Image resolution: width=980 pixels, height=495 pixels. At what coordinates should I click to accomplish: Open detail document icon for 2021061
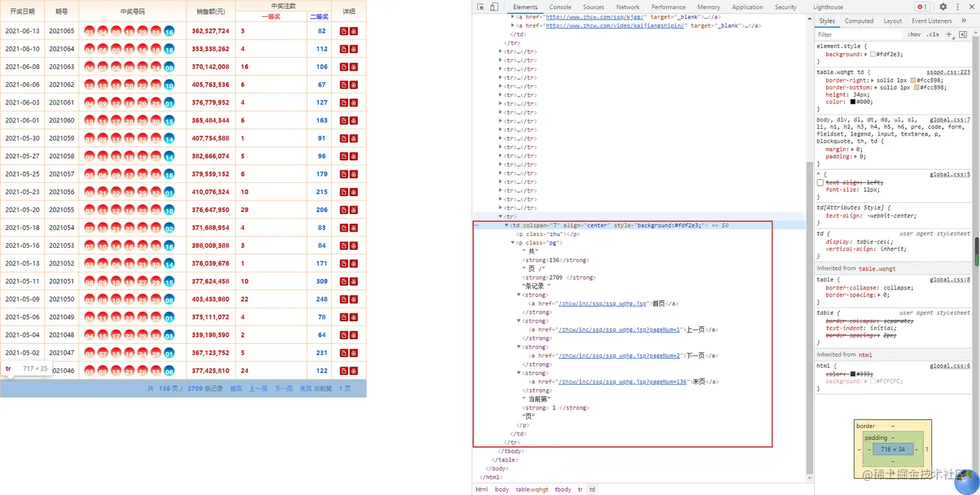pyautogui.click(x=344, y=103)
